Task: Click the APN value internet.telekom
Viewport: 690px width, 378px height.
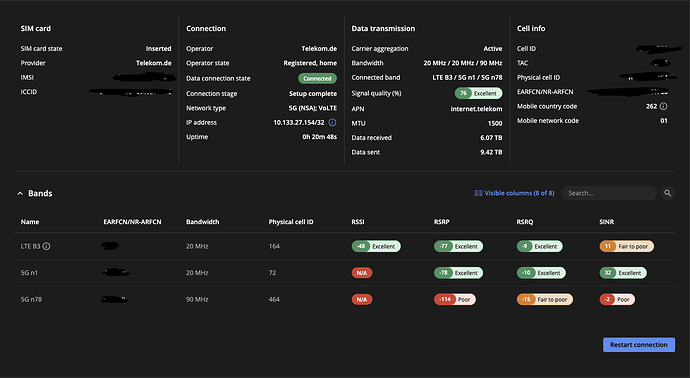Action: 476,109
